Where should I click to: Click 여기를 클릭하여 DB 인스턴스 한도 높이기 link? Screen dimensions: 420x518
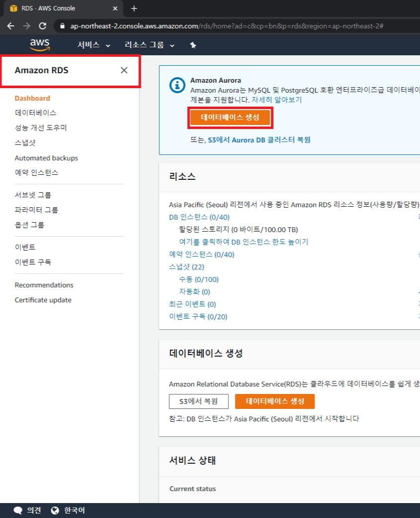(x=244, y=242)
